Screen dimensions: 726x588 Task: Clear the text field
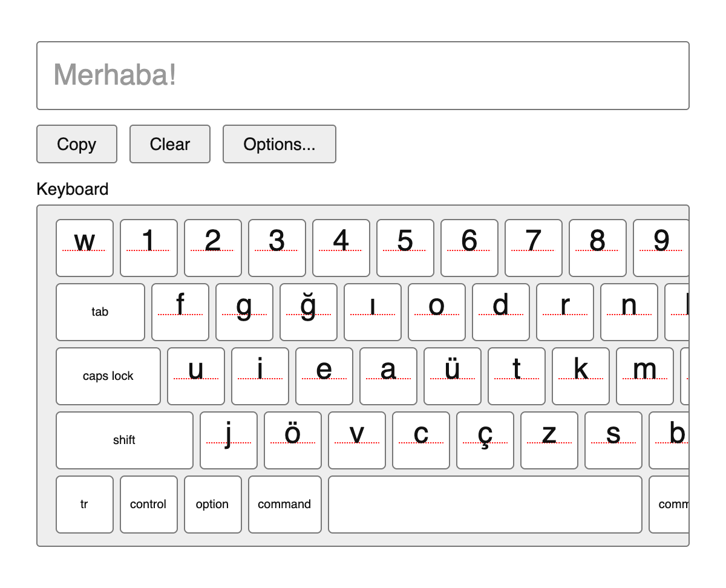(x=170, y=144)
